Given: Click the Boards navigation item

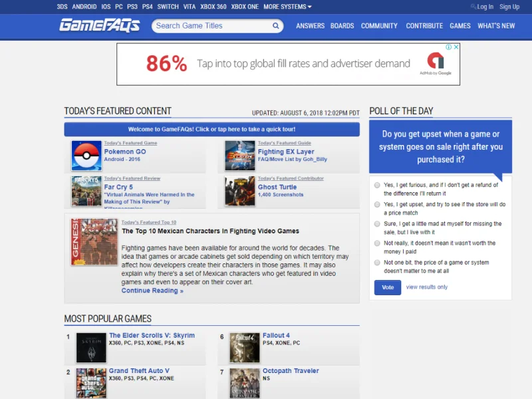Looking at the screenshot, I should [x=342, y=26].
